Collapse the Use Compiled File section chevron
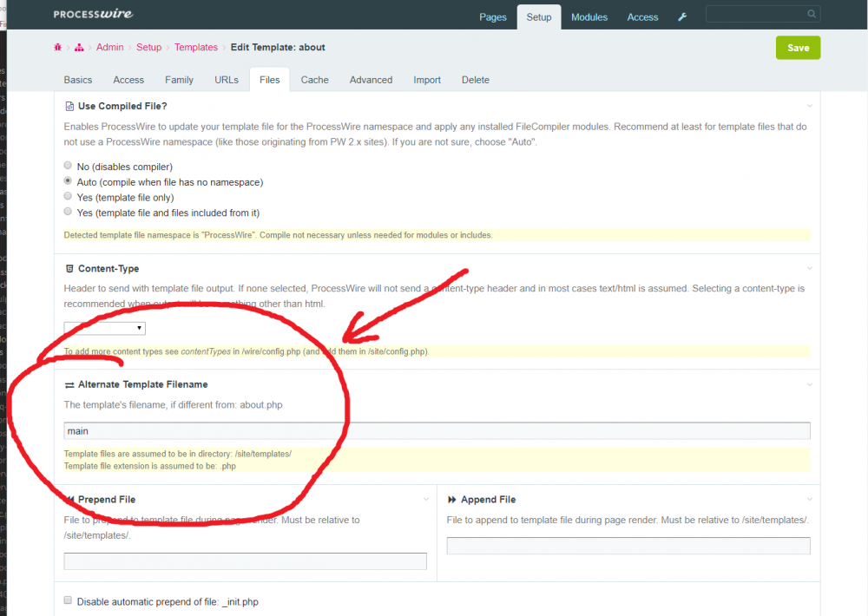Viewport: 868px width, 616px height. coord(809,106)
